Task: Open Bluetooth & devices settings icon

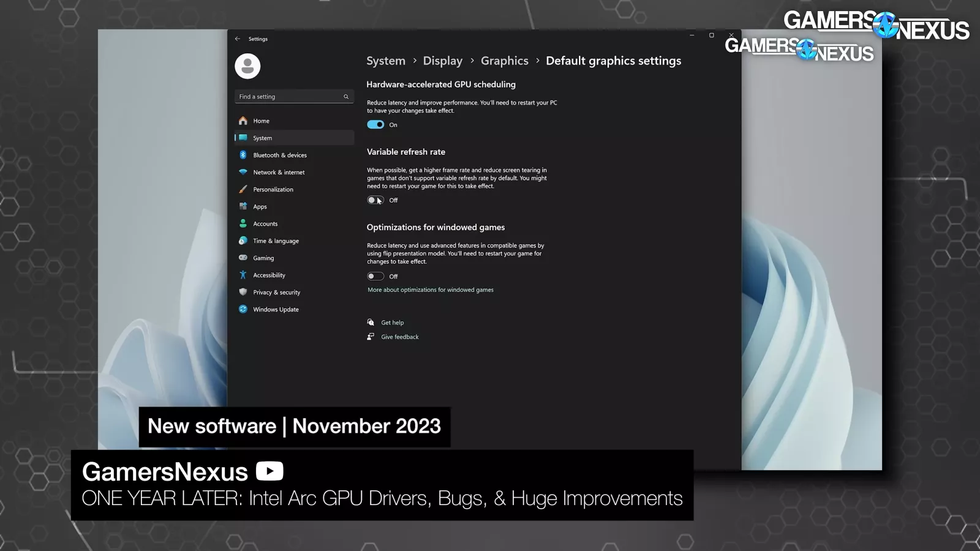Action: (x=243, y=155)
